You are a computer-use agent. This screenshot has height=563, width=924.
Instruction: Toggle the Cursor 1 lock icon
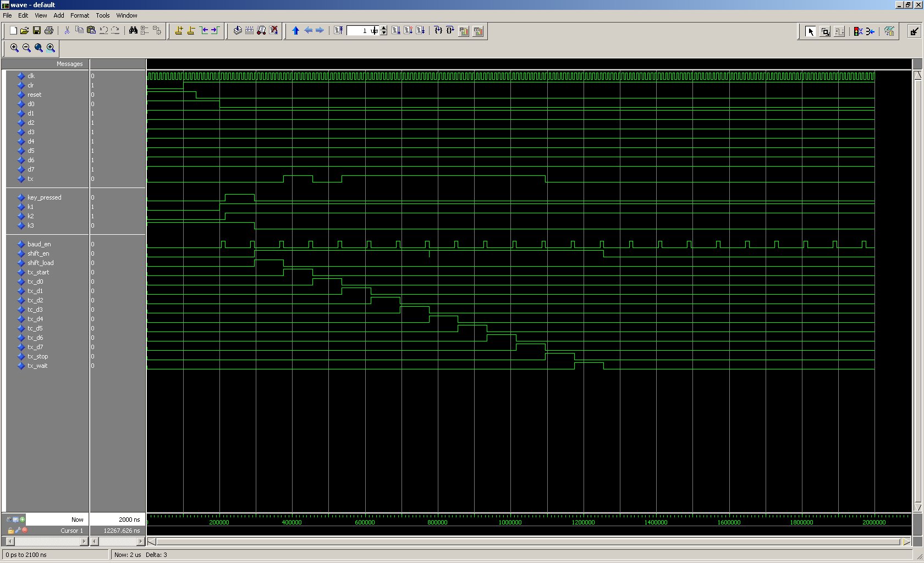(10, 531)
